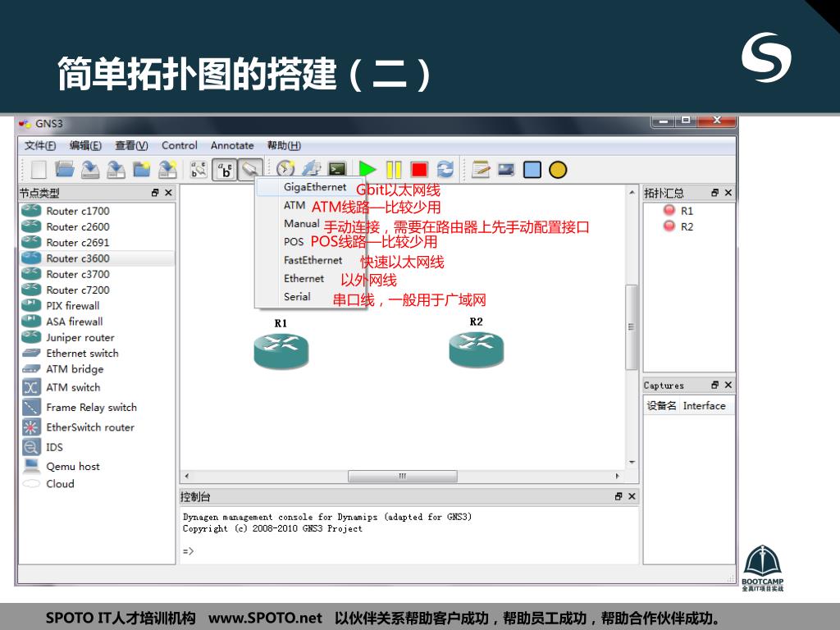Select Qemu host node type

(97, 466)
